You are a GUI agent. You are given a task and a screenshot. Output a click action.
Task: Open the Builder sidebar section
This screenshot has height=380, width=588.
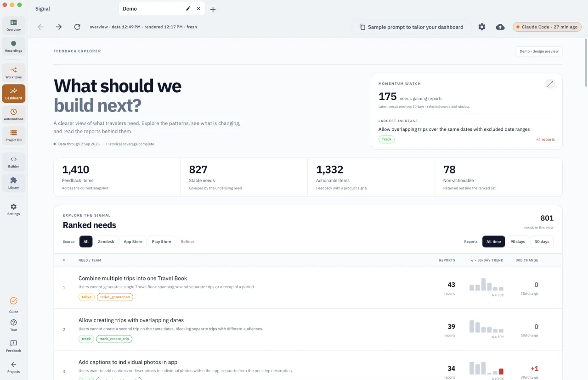pos(13,162)
